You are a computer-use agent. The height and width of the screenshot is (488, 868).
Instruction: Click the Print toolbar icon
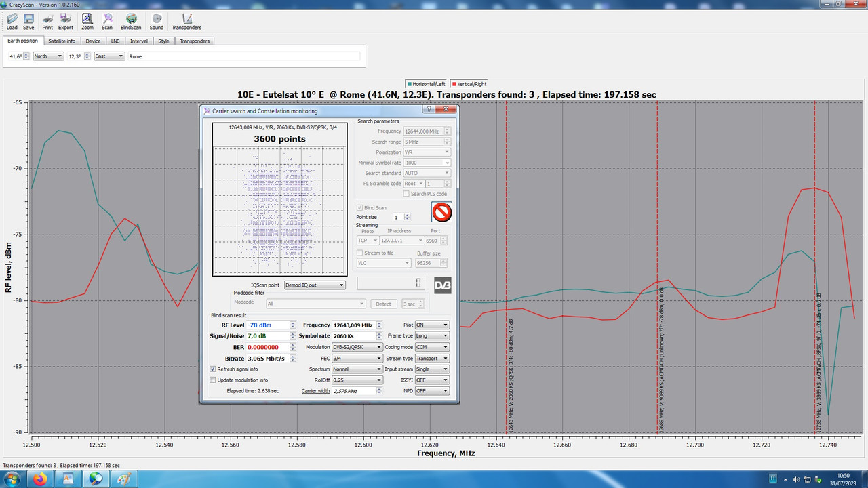click(x=47, y=21)
